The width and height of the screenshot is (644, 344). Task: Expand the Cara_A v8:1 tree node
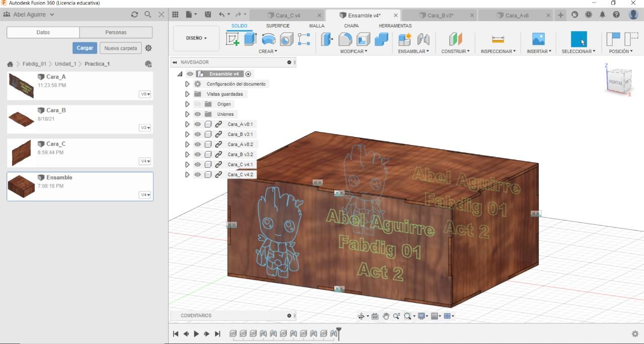[187, 124]
